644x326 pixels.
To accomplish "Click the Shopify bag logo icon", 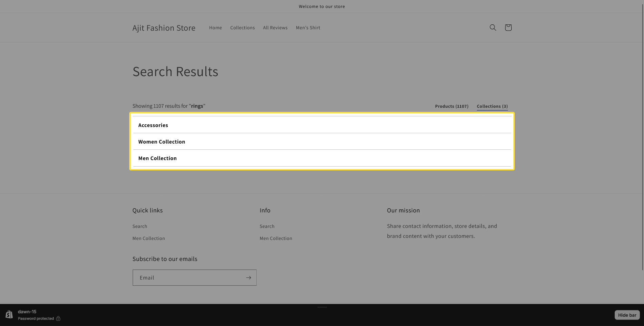I will [x=9, y=315].
